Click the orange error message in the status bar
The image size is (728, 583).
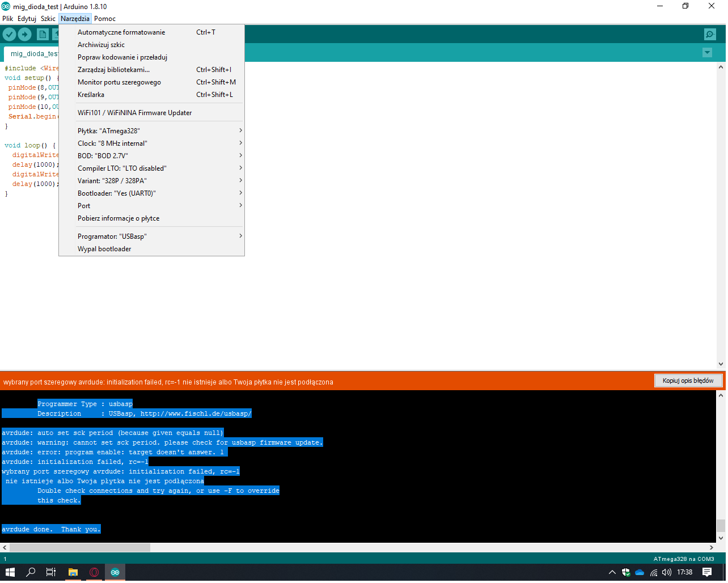point(168,382)
